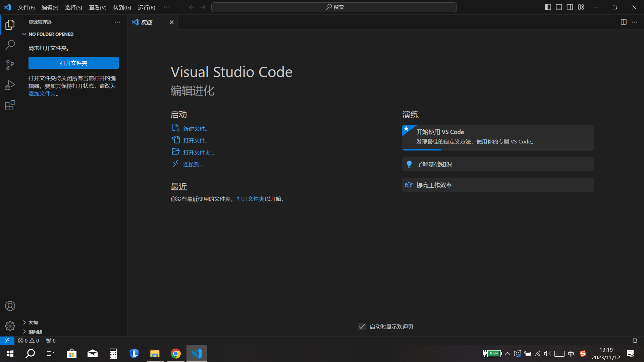644x362 pixels.
Task: Open the 选择(S) menu
Action: pyautogui.click(x=73, y=7)
